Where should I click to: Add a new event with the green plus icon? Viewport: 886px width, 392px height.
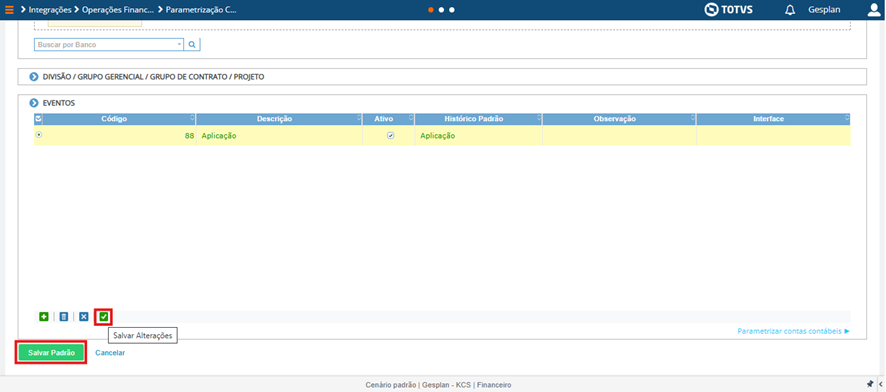[44, 317]
